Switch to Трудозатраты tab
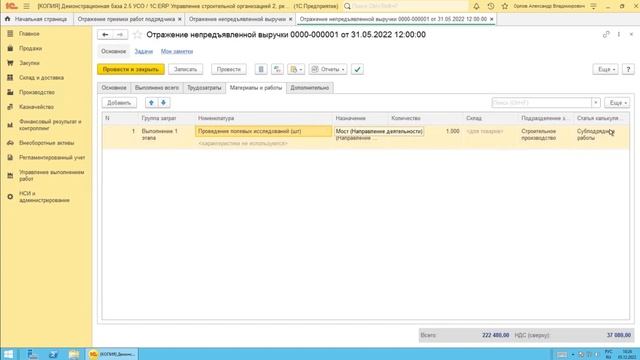Image resolution: width=640 pixels, height=360 pixels. tap(204, 88)
